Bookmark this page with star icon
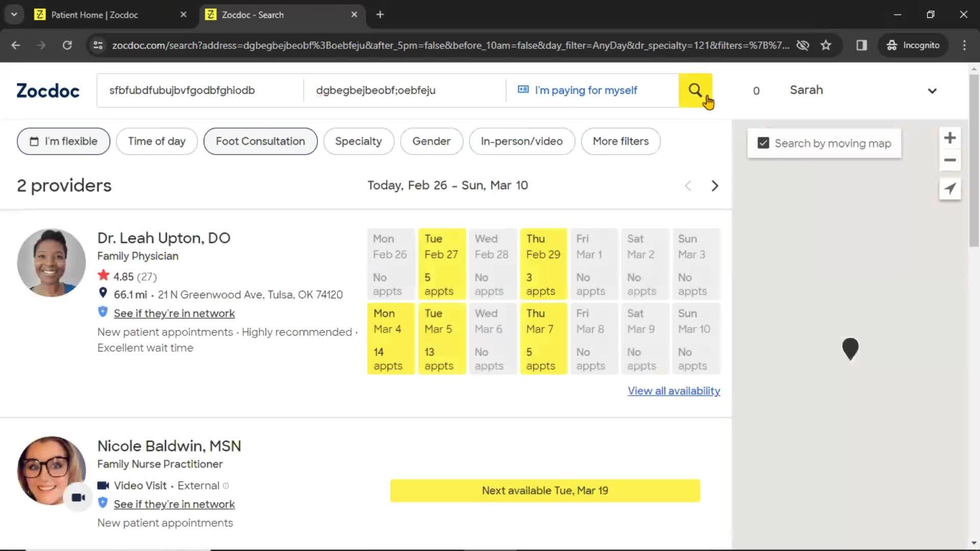 click(826, 45)
